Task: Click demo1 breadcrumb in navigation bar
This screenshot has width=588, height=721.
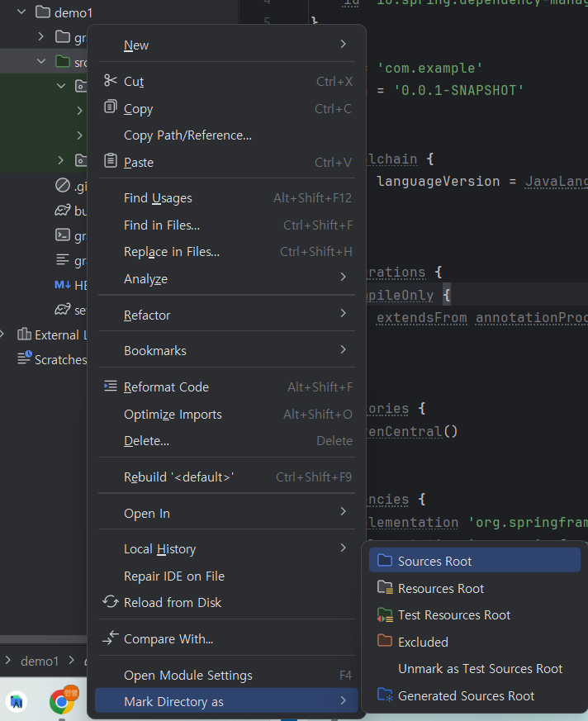Action: click(x=40, y=662)
